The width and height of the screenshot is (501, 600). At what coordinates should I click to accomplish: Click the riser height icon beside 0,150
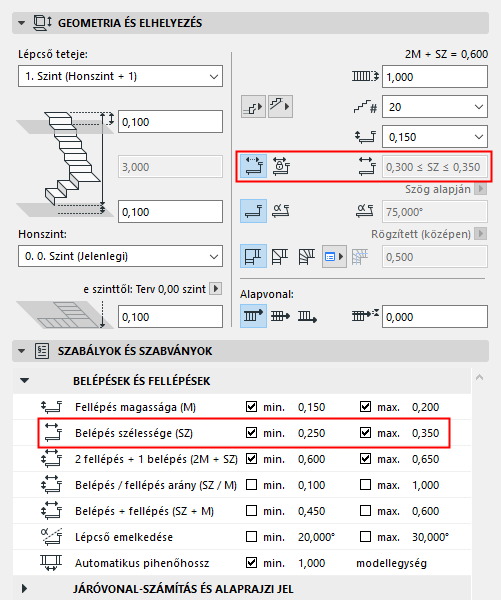pyautogui.click(x=365, y=137)
